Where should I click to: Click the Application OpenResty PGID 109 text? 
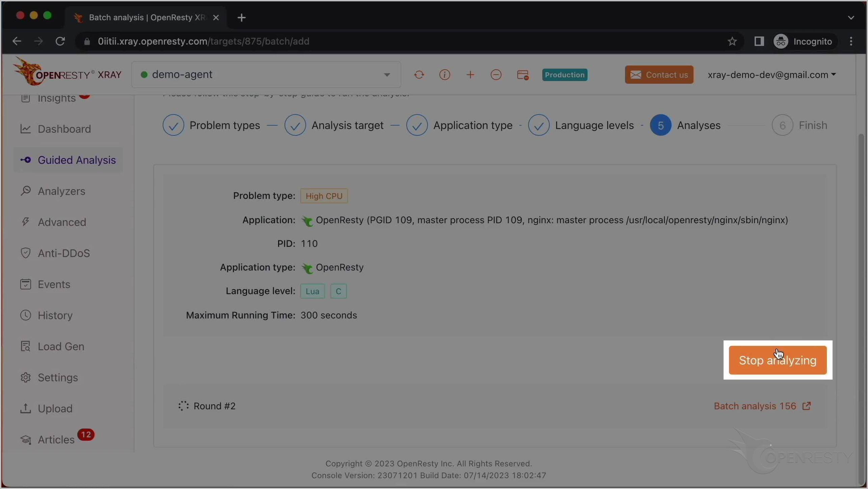[x=552, y=220]
